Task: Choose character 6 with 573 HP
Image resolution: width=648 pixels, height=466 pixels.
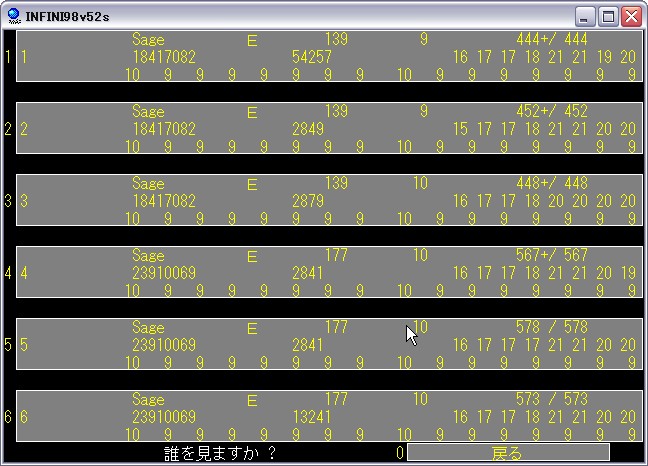Action: pos(329,416)
